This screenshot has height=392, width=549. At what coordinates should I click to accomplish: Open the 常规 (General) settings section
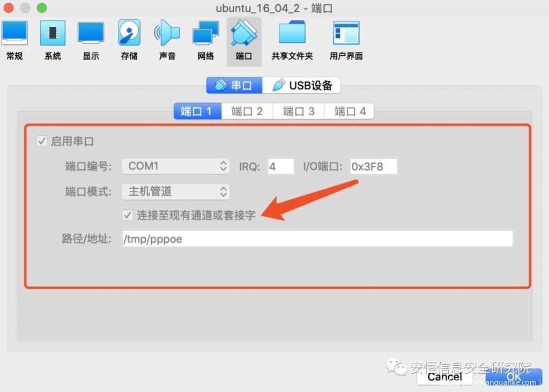coord(14,40)
